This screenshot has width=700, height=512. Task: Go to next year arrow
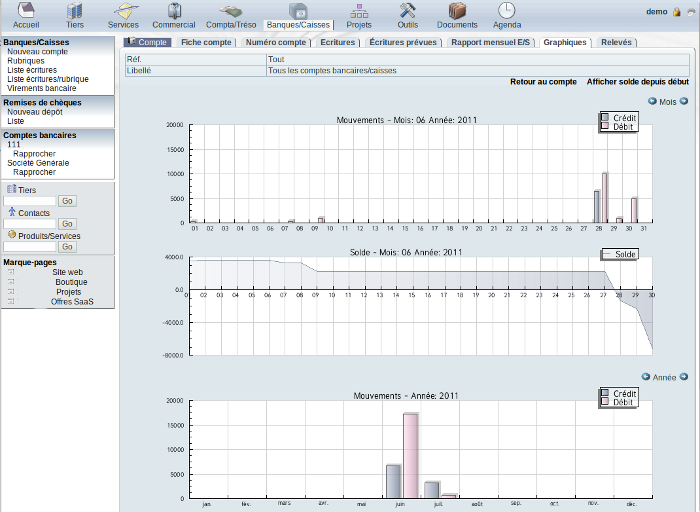684,377
